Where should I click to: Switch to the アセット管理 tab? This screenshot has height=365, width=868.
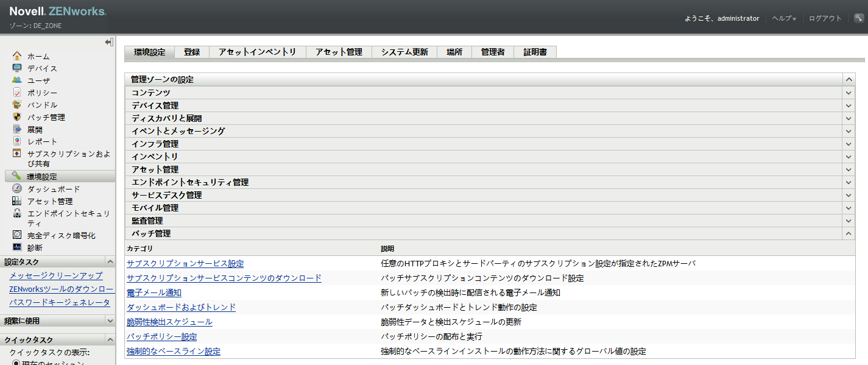click(339, 52)
